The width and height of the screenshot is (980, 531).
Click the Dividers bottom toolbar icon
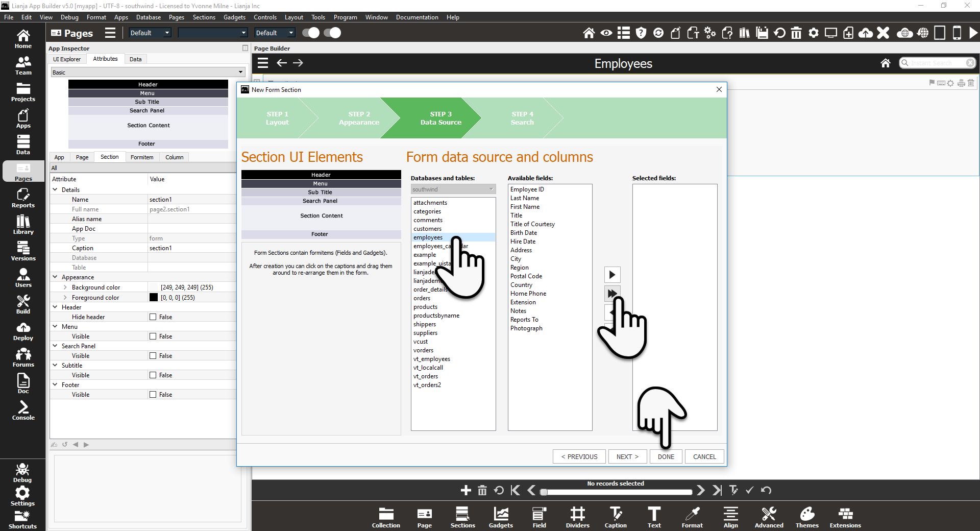pos(577,517)
